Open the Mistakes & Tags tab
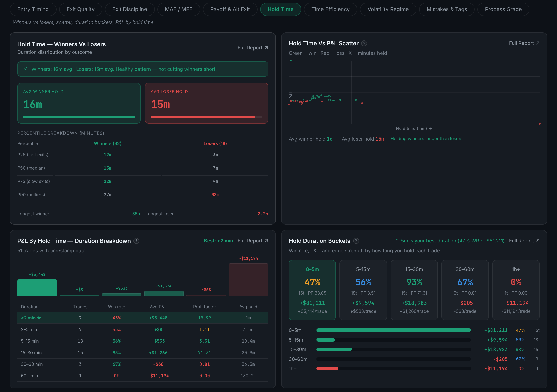This screenshot has width=557, height=392. [447, 9]
